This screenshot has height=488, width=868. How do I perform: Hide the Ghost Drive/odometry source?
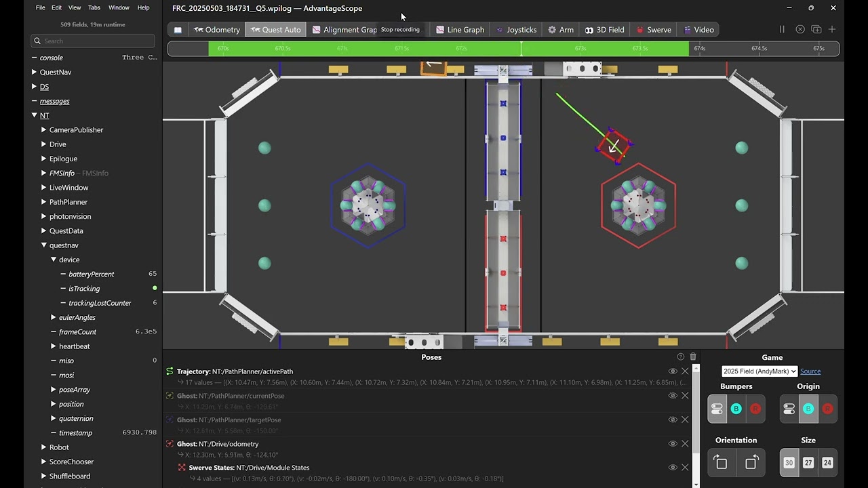[673, 444]
